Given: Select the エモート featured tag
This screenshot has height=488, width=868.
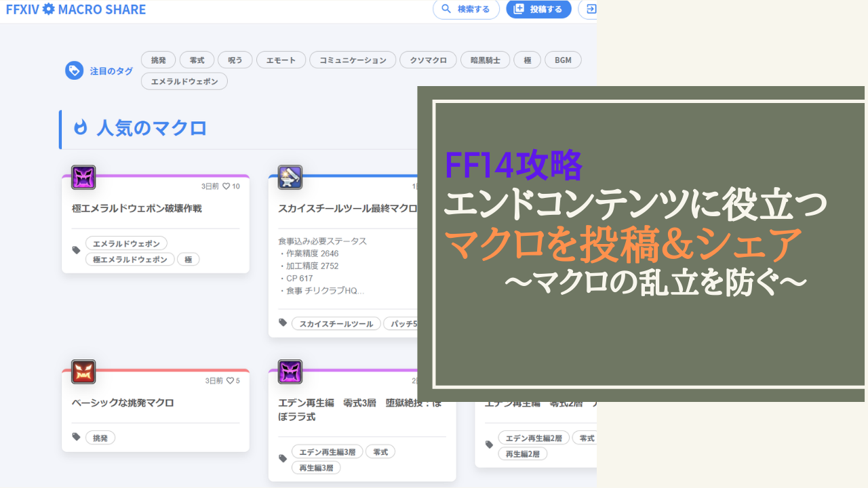Looking at the screenshot, I should [x=281, y=60].
